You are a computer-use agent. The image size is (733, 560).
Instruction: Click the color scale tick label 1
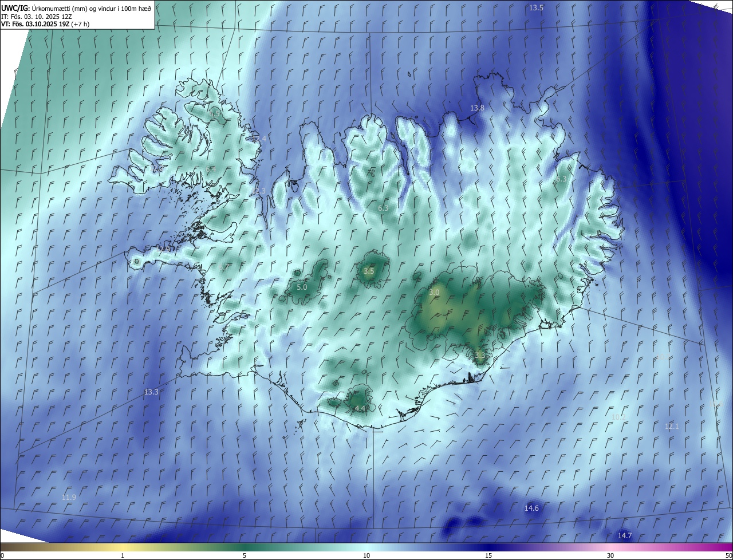[x=123, y=556]
